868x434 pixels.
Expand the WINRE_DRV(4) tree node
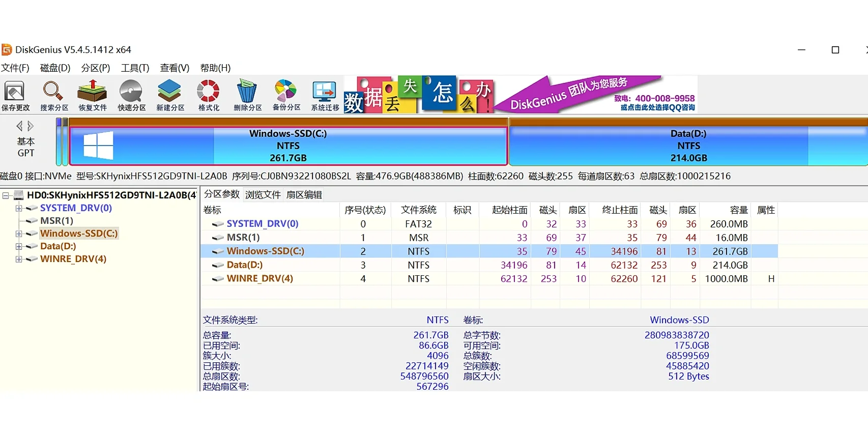coord(19,259)
